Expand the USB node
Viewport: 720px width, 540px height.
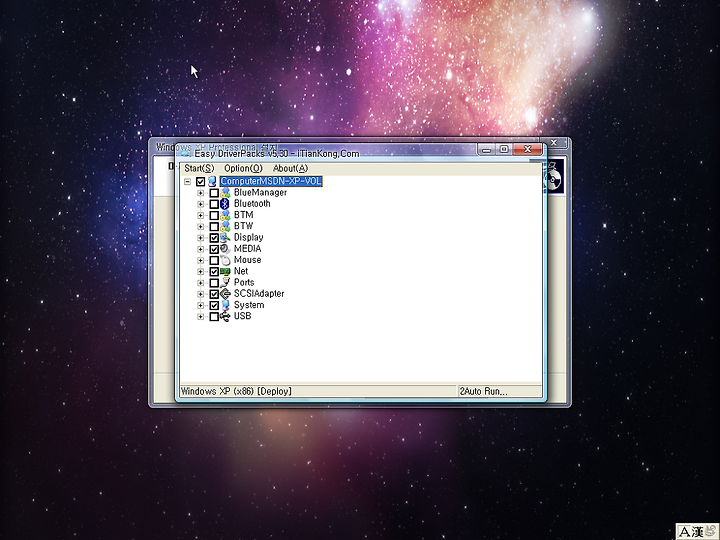201,316
